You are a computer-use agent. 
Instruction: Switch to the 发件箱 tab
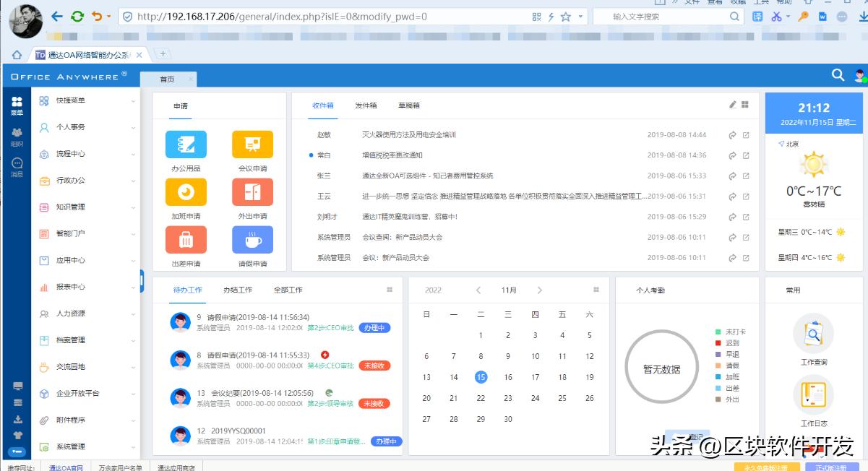click(367, 104)
